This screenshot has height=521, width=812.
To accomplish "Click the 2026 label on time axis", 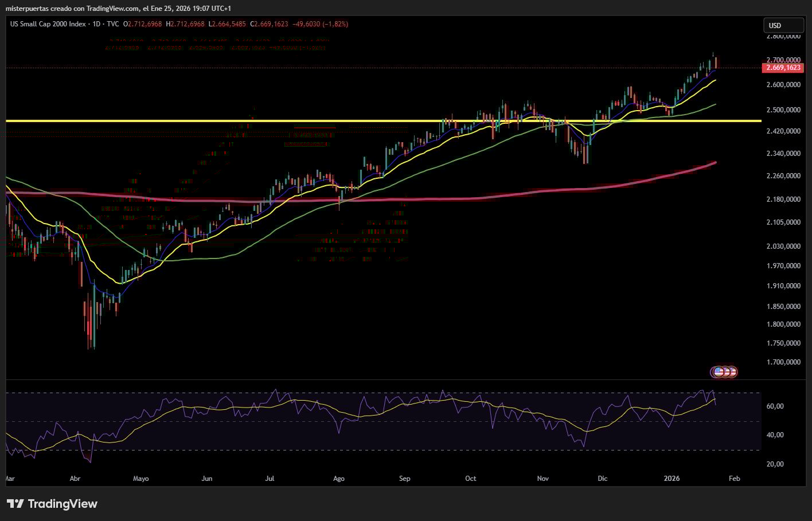I will click(672, 479).
